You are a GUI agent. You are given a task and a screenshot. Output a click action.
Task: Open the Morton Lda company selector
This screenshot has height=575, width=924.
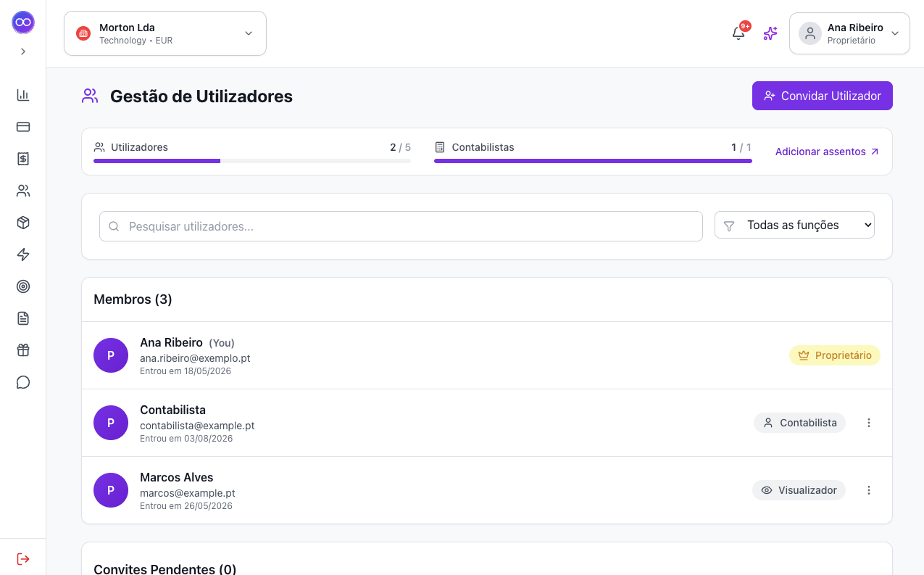pos(165,33)
